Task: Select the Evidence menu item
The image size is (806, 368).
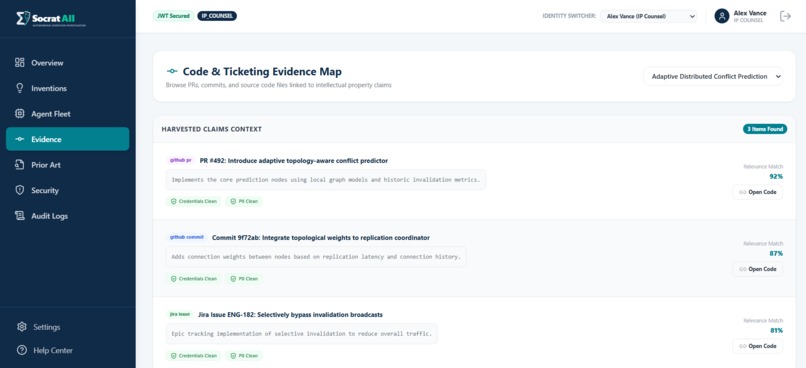Action: (67, 139)
